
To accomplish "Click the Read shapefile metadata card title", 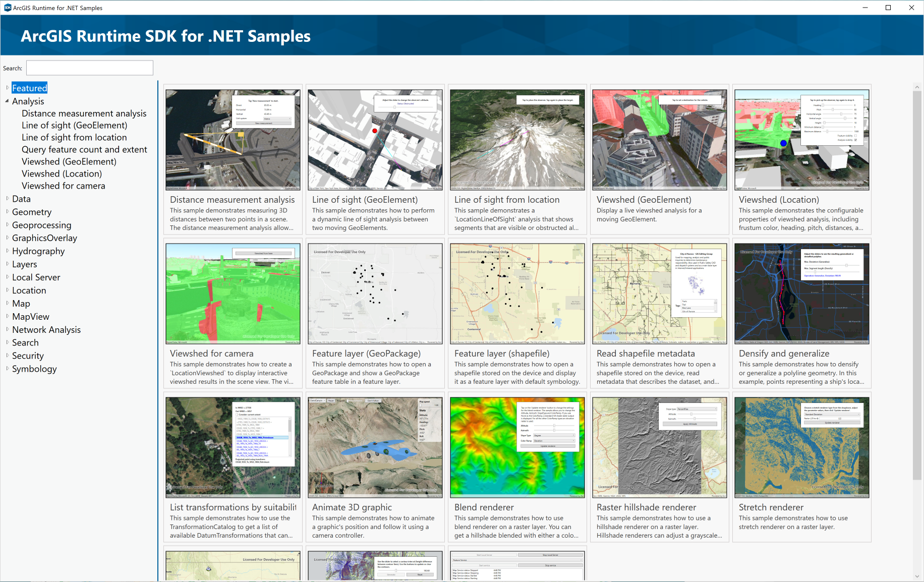I will coord(646,354).
